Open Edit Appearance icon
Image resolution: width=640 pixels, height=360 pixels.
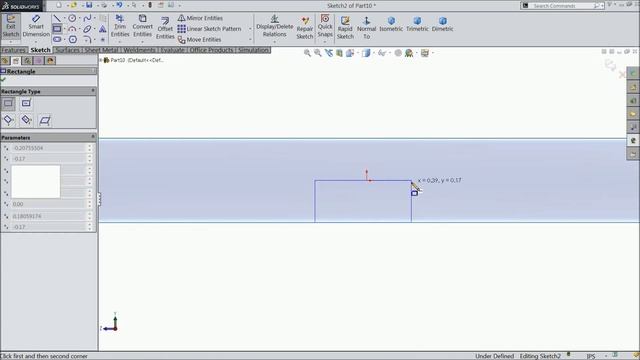(x=398, y=53)
